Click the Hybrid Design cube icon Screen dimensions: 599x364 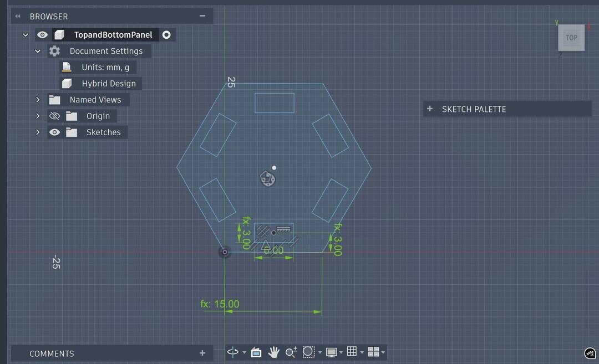pyautogui.click(x=67, y=83)
